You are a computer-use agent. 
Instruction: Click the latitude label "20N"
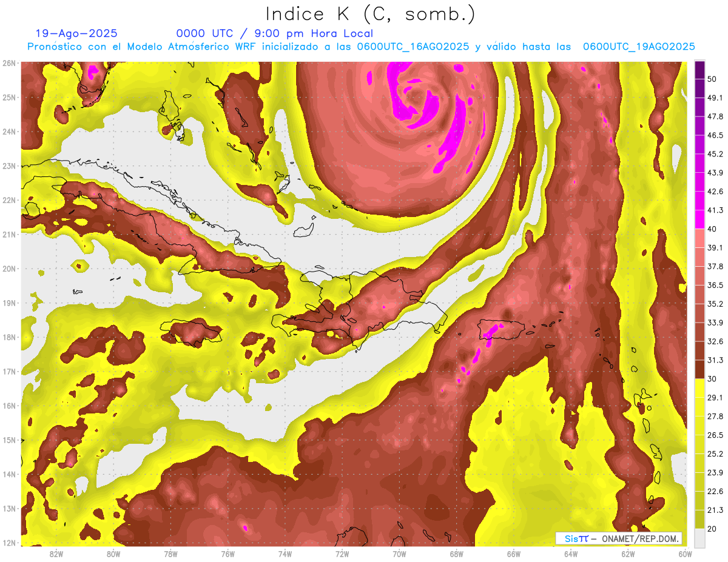9,269
